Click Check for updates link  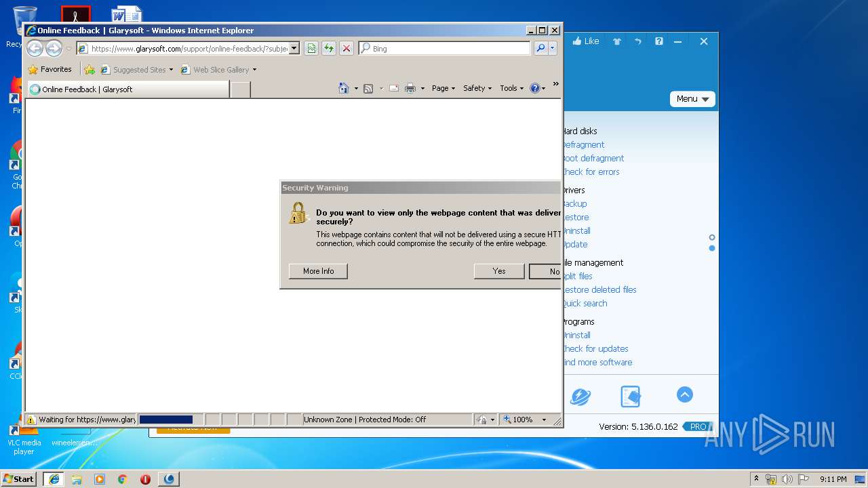pos(595,349)
